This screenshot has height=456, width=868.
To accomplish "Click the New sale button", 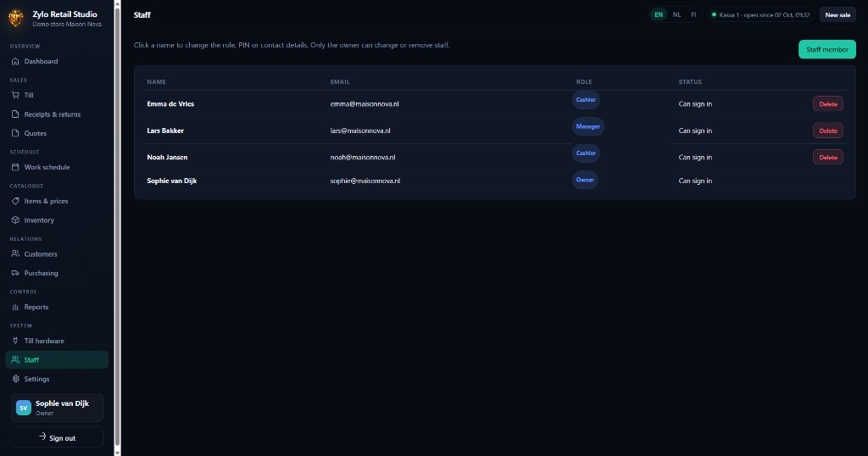I will (837, 15).
